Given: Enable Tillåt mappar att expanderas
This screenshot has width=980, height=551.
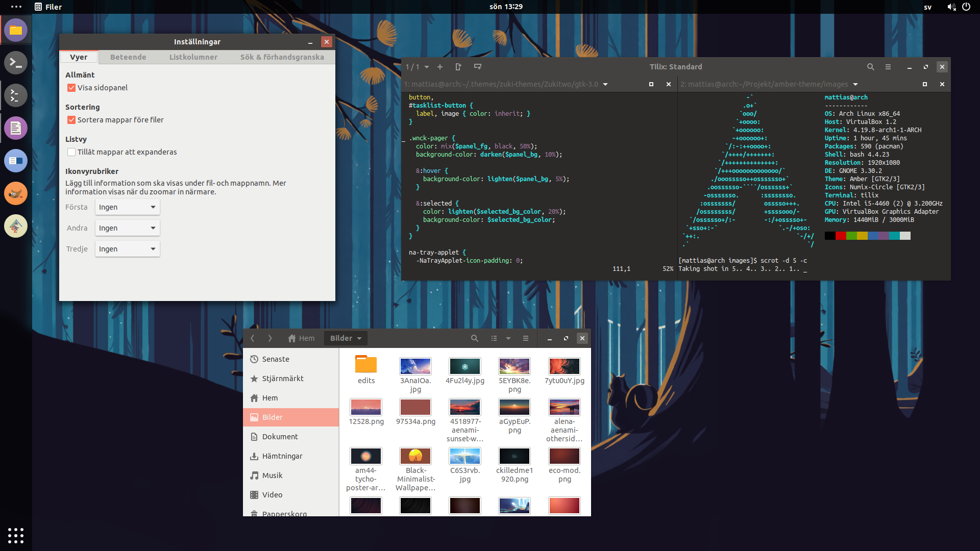Looking at the screenshot, I should (x=71, y=152).
